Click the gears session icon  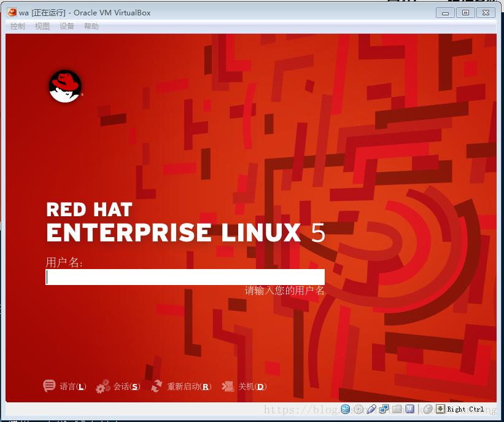(103, 386)
